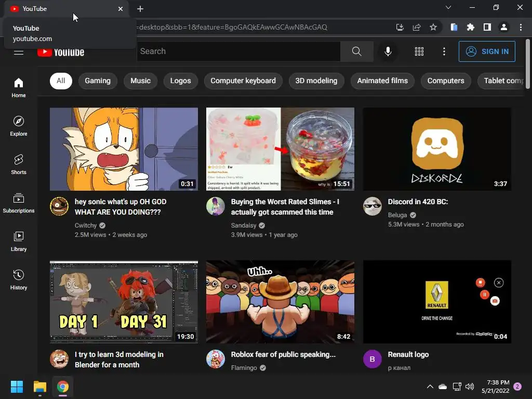The height and width of the screenshot is (399, 532).
Task: Open 'hey sonic what's up' video title
Action: pos(121,207)
